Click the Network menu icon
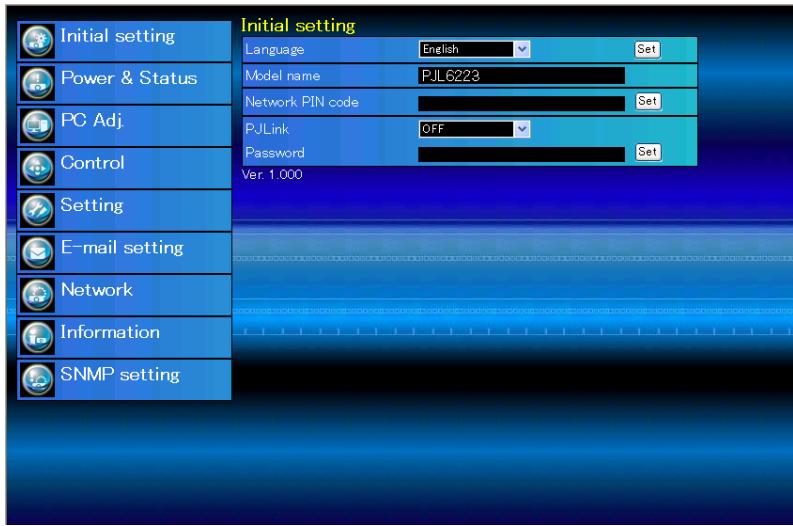 pos(37,294)
